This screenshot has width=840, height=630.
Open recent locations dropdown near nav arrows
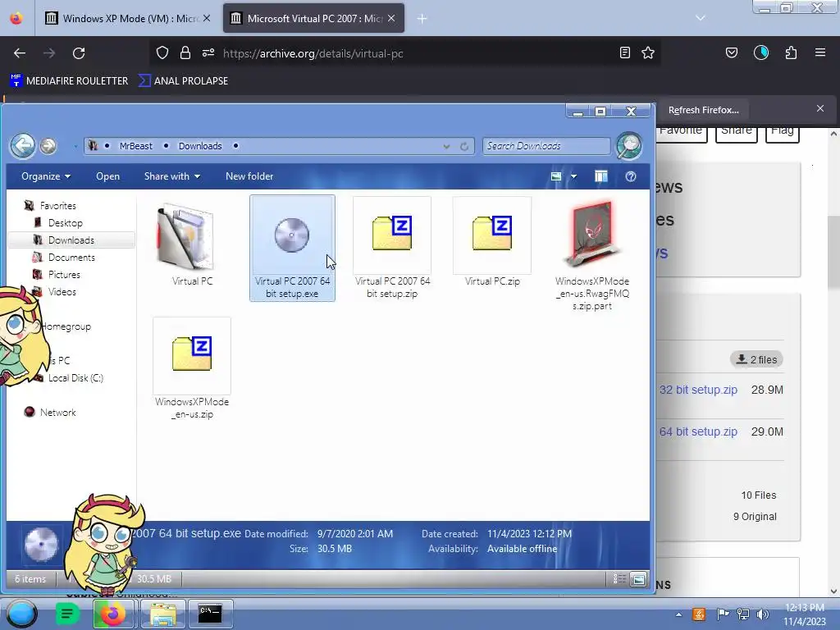pos(75,146)
